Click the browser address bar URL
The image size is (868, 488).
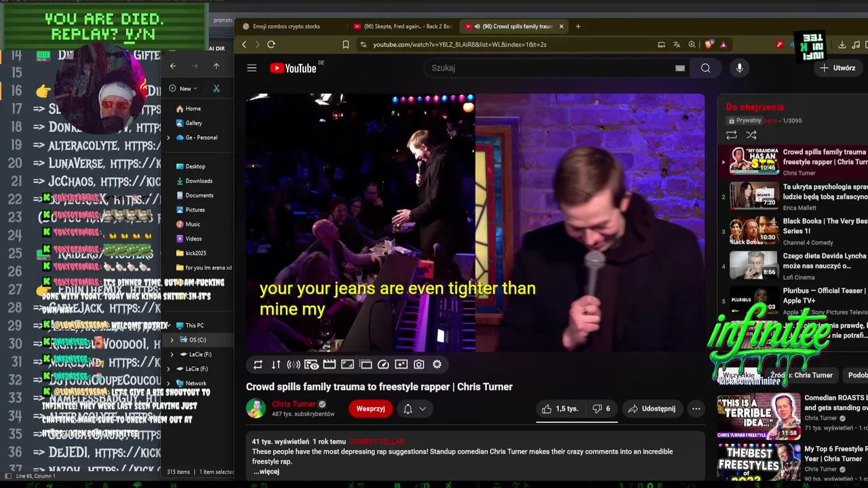click(x=459, y=45)
